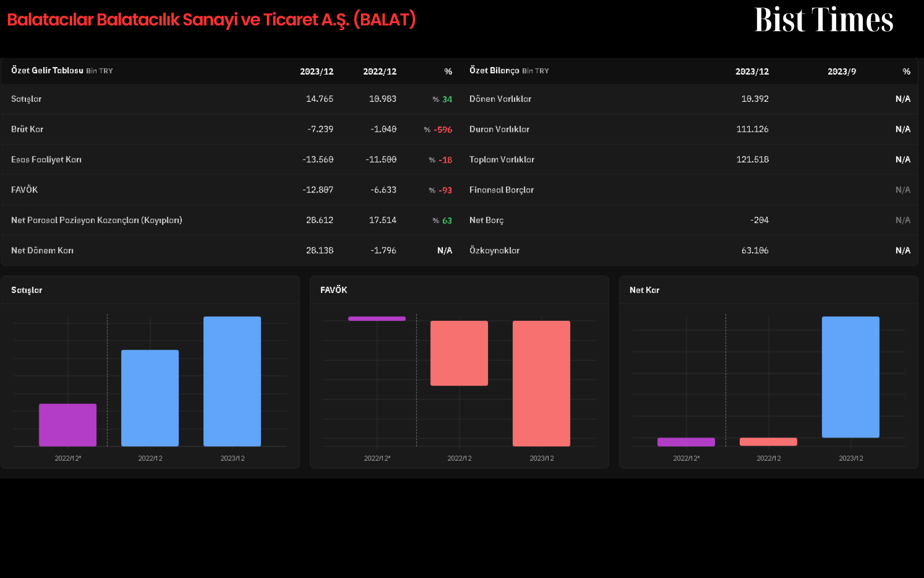Image resolution: width=924 pixels, height=578 pixels.
Task: Click the 2023/12 red bar in FAVÖK chart
Action: [541, 383]
